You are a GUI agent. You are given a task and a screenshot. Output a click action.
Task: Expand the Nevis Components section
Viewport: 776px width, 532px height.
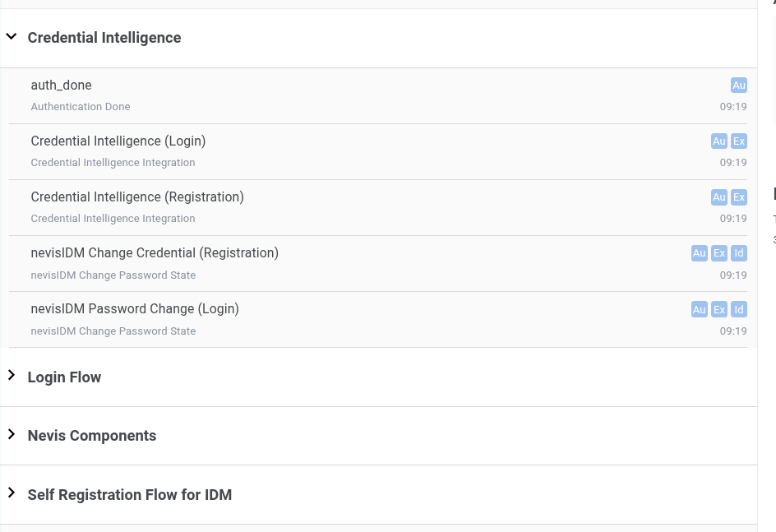click(12, 434)
